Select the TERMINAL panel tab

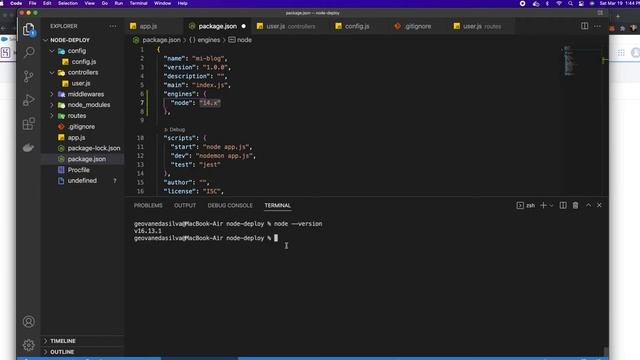[278, 205]
